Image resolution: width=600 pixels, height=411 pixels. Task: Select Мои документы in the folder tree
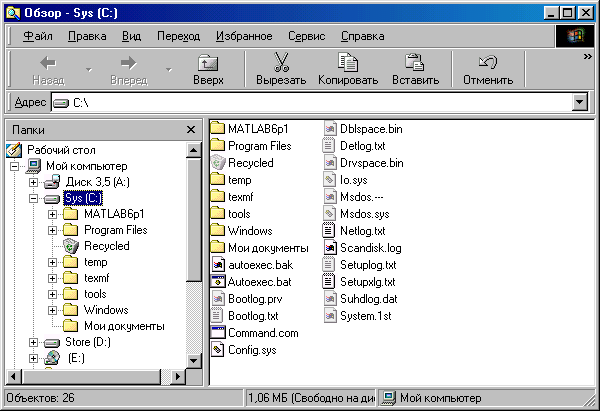[124, 326]
